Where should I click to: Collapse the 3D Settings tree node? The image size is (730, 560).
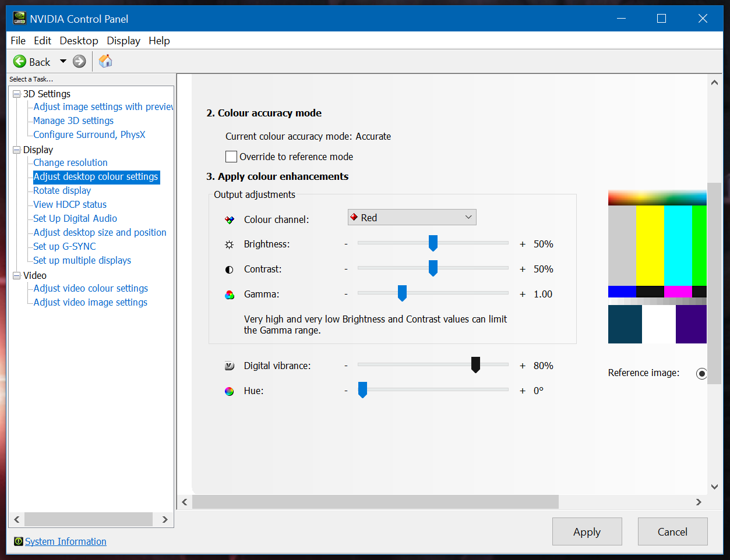tap(16, 94)
